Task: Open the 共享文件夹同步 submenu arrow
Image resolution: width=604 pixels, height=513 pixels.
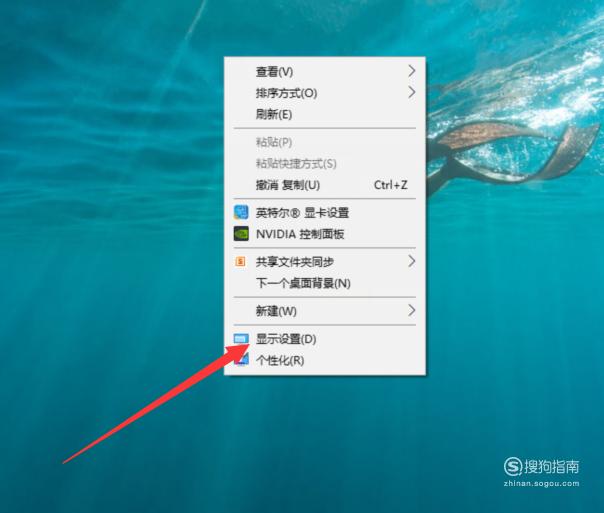Action: (411, 262)
